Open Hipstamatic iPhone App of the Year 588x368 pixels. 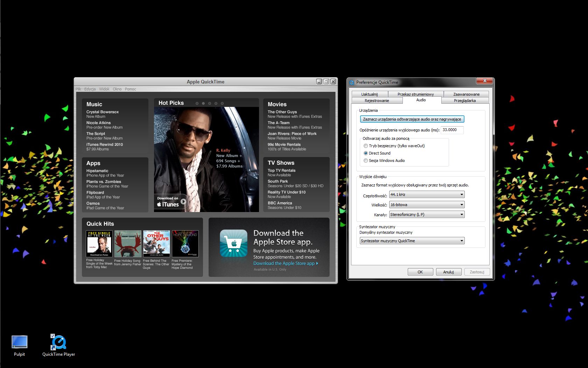coord(105,173)
